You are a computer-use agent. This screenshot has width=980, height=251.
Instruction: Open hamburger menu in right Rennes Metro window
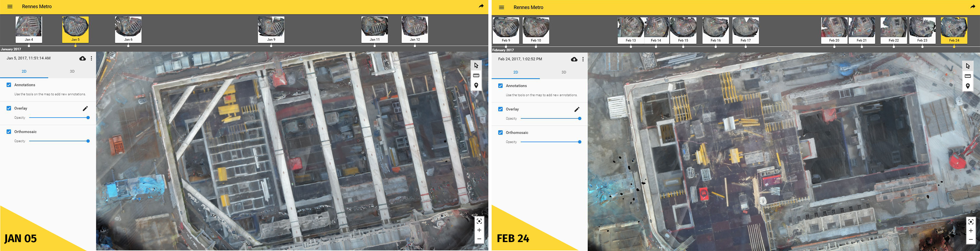click(501, 7)
